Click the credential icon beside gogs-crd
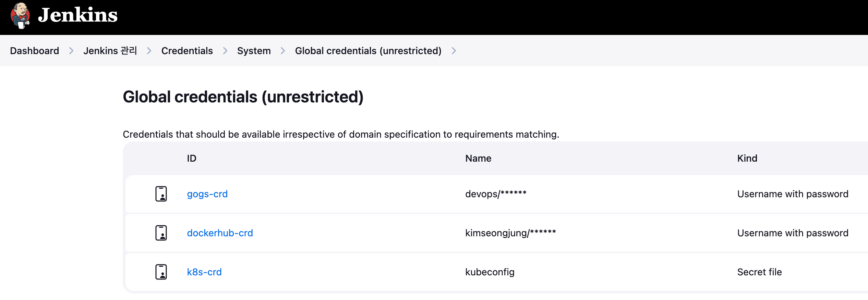The width and height of the screenshot is (868, 300). (161, 194)
